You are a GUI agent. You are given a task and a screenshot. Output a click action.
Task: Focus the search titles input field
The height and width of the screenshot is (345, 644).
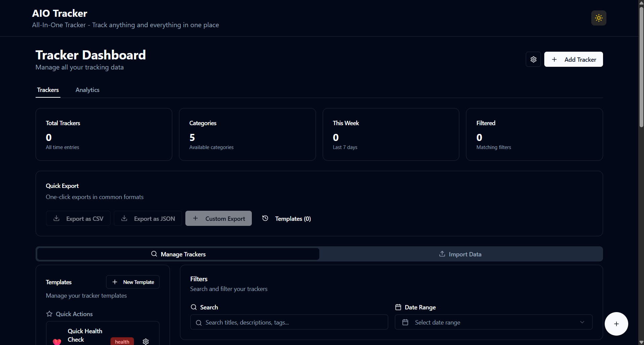pyautogui.click(x=289, y=322)
